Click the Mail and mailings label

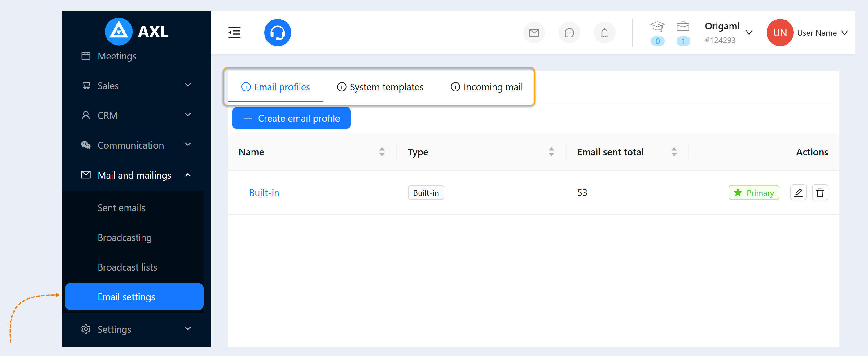point(134,175)
